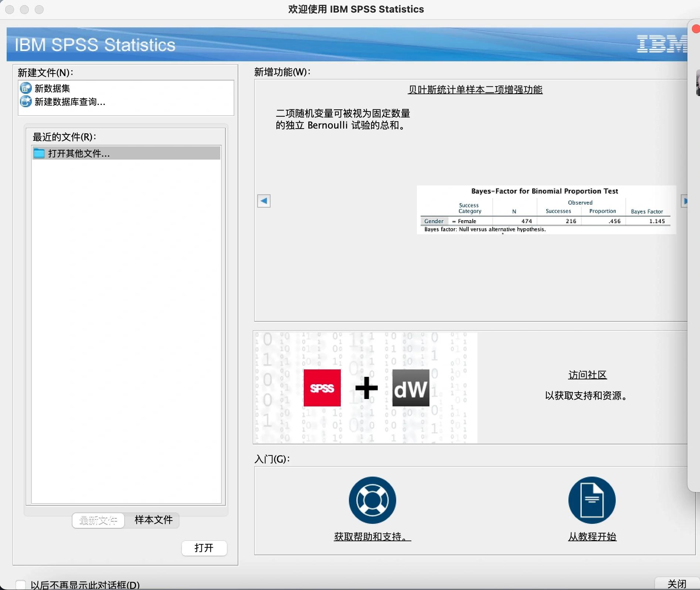The width and height of the screenshot is (700, 590).
Task: Select the 新数据集 dataset icon
Action: click(x=26, y=88)
